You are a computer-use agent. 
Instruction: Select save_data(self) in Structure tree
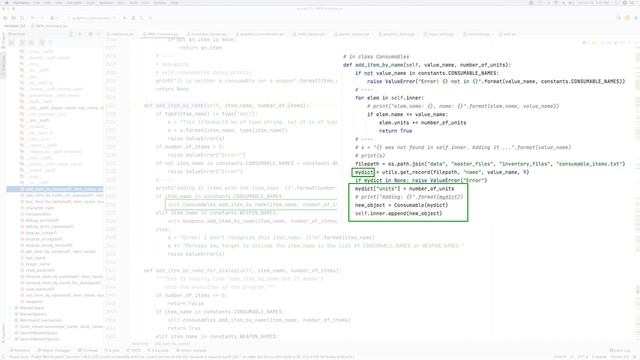[37, 289]
